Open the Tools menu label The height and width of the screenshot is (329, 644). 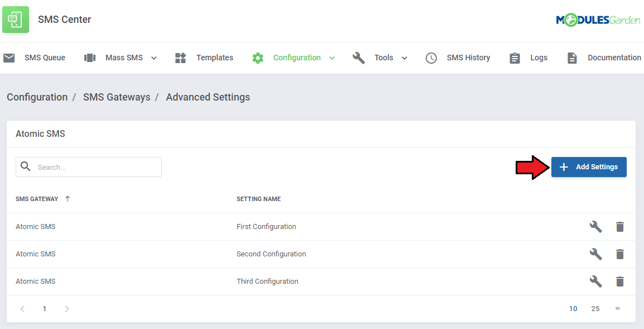[x=383, y=58]
